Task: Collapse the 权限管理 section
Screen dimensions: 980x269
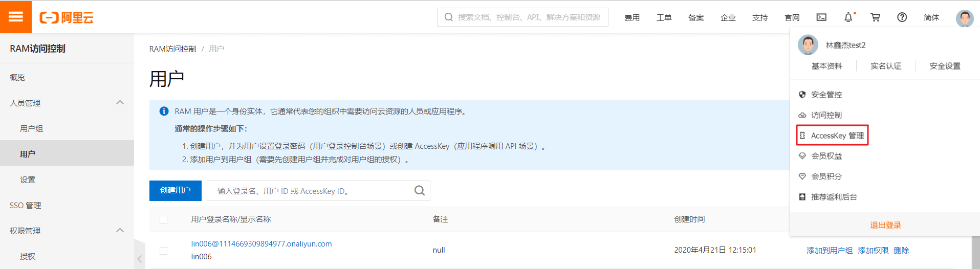Action: point(120,231)
